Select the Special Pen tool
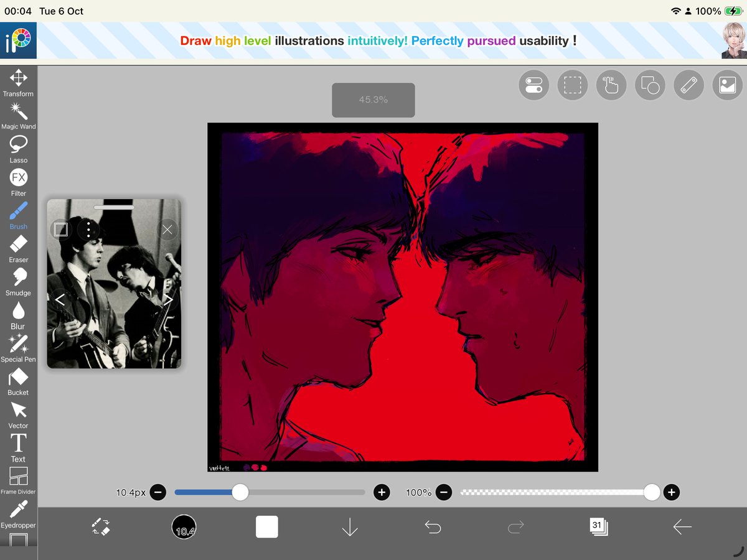This screenshot has width=747, height=560. pos(18,348)
